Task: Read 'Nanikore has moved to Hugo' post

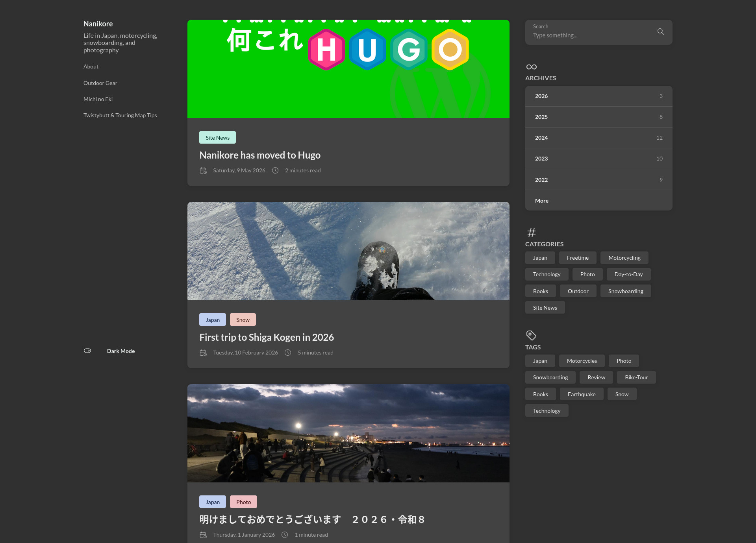Action: (x=260, y=155)
